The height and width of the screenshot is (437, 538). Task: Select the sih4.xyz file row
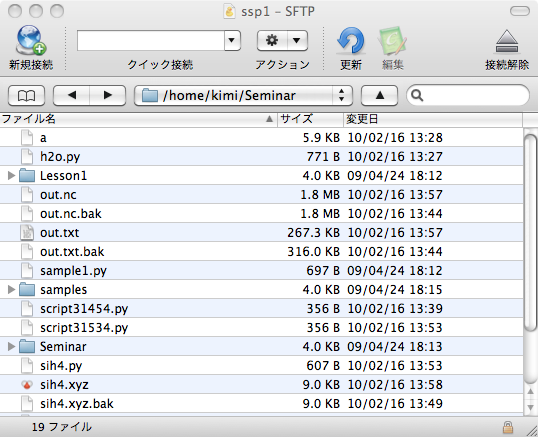(261, 385)
